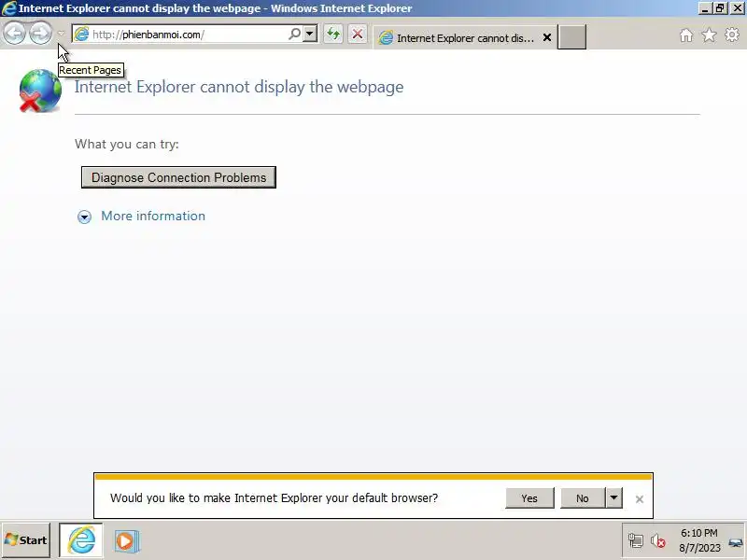Answer No to default browser prompt
The image size is (747, 560).
[582, 498]
